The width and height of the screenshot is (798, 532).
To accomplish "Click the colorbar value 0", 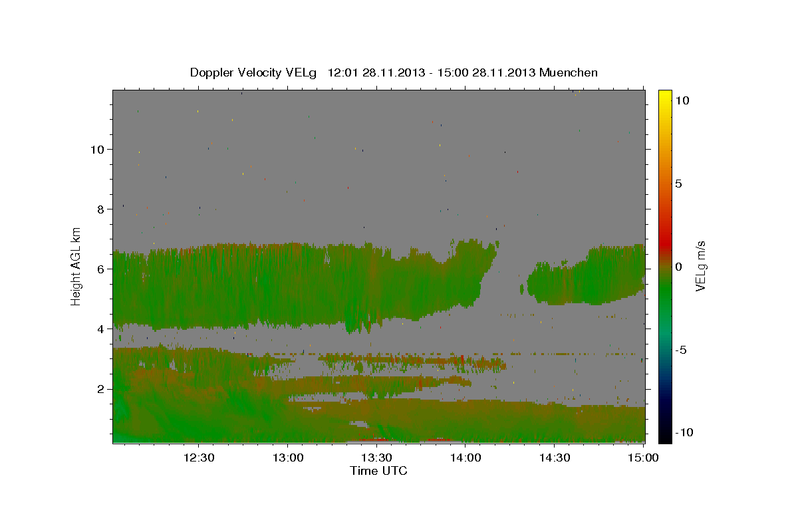I will click(x=679, y=267).
